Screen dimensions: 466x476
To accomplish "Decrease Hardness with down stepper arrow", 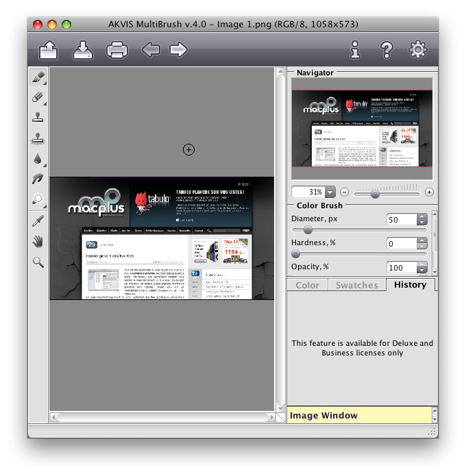I will [421, 246].
